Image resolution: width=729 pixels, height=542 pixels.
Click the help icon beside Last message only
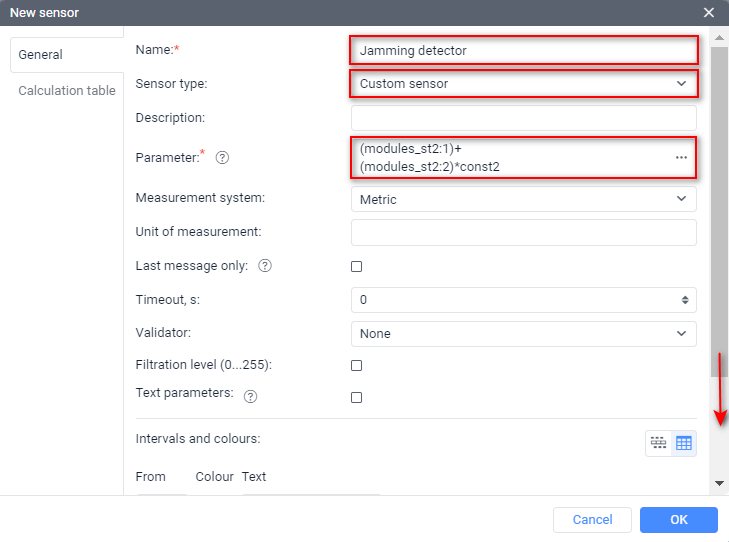(x=265, y=266)
